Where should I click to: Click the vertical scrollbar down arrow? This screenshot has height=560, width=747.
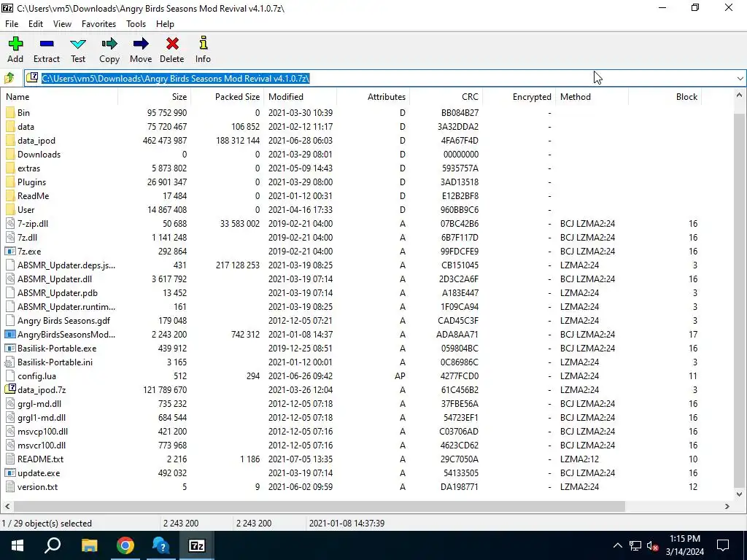pos(740,494)
